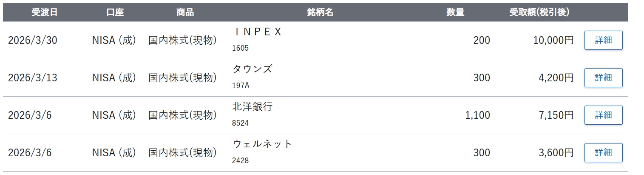Screen dimensions: 644x175
Task: Open 詳細 for the INPEX row
Action: click(x=603, y=40)
